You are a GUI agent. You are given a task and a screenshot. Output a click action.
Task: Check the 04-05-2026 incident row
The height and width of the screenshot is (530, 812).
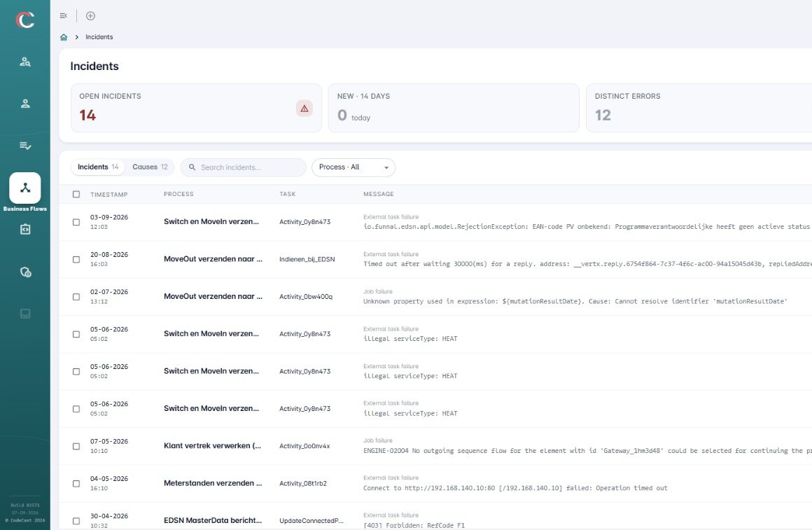pos(76,483)
